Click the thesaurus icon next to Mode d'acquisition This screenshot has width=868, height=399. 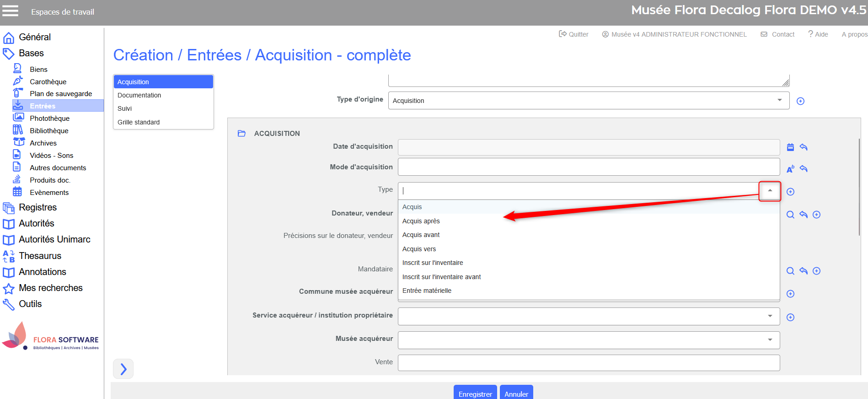[x=790, y=169]
